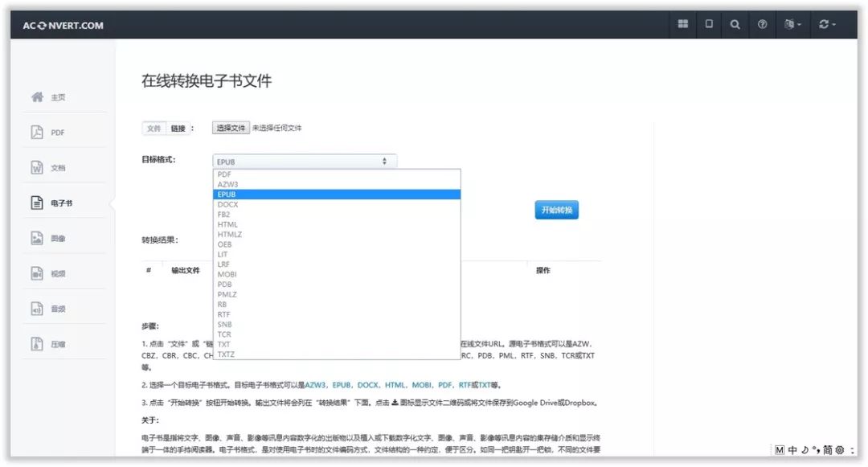
Task: Follow the PDF link in step 2
Action: pyautogui.click(x=445, y=385)
